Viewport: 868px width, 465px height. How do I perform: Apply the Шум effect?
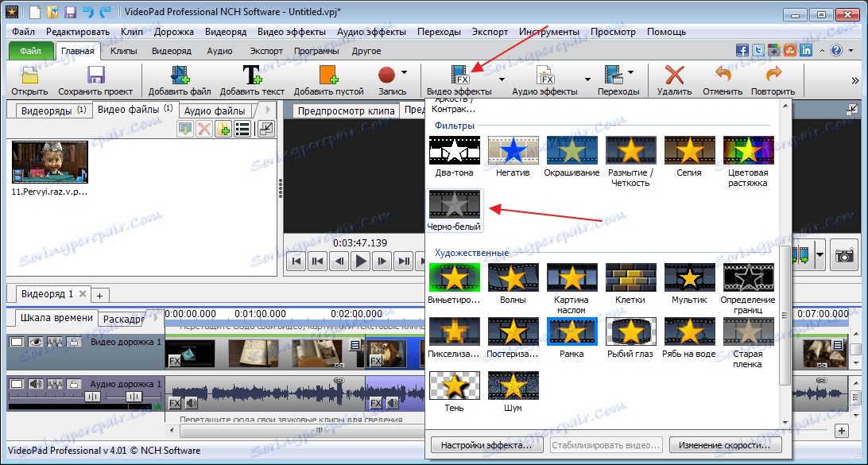coord(513,392)
